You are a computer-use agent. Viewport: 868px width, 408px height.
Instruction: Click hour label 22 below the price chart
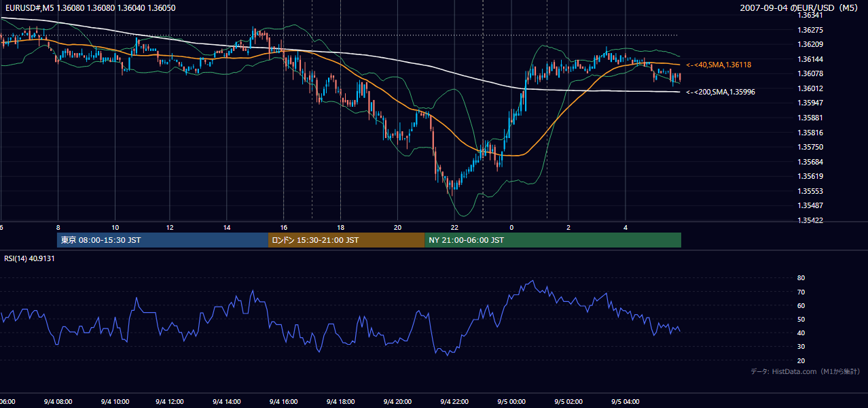(x=454, y=228)
